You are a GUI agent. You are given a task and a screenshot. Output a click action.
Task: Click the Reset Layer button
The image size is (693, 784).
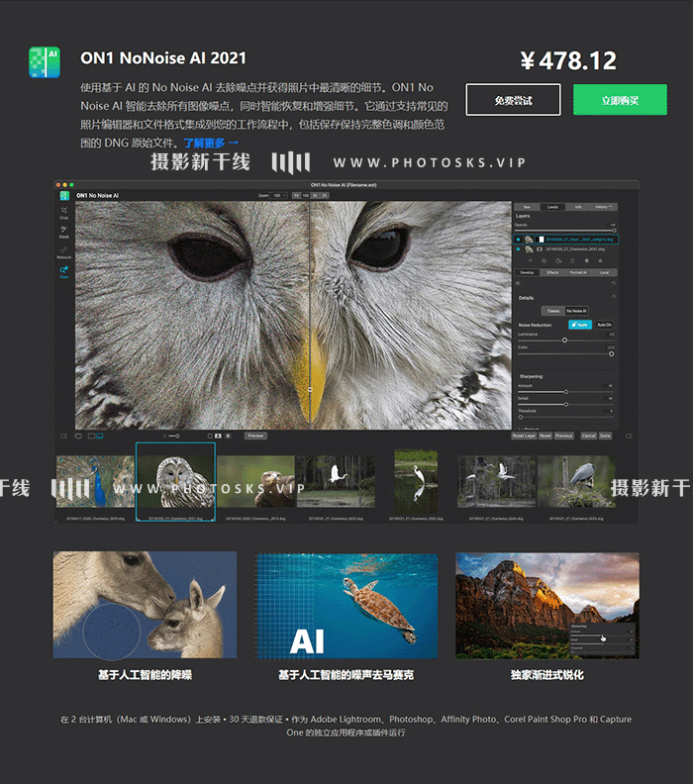524,436
